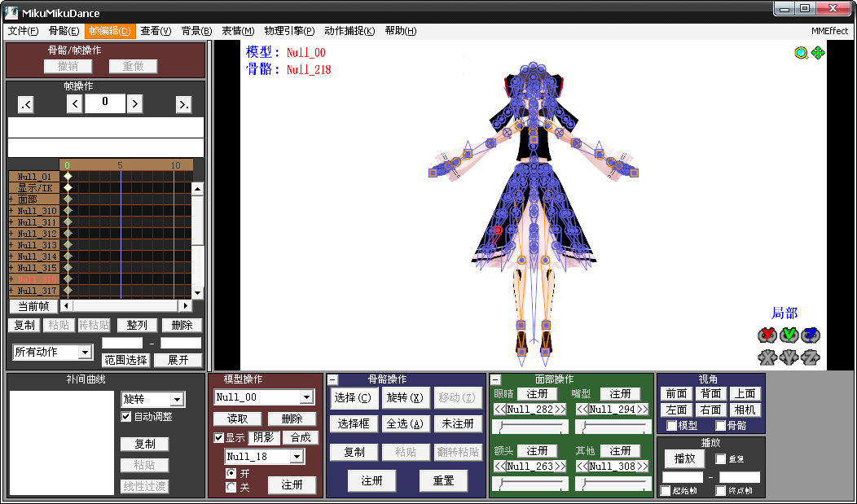Click the timeline vertical scrollbar down arrow
This screenshot has width=857, height=504.
click(x=197, y=293)
